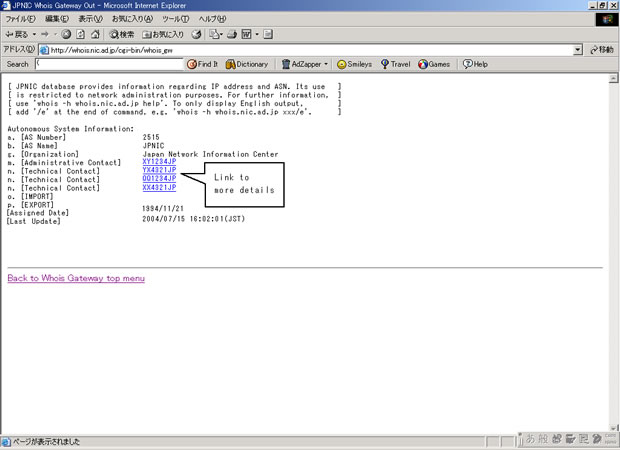Go to the home page via Home icon
The image size is (620, 450).
click(95, 34)
